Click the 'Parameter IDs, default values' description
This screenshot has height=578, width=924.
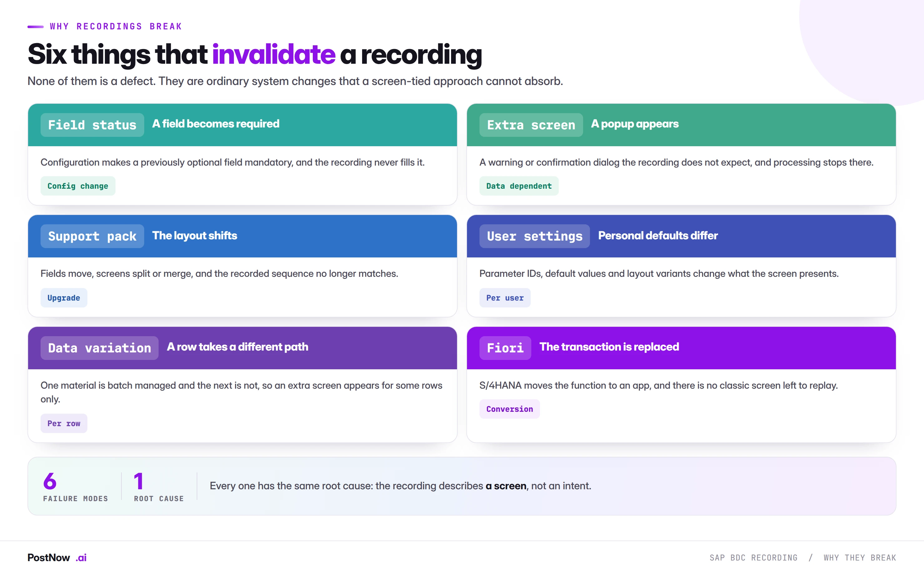[659, 274]
